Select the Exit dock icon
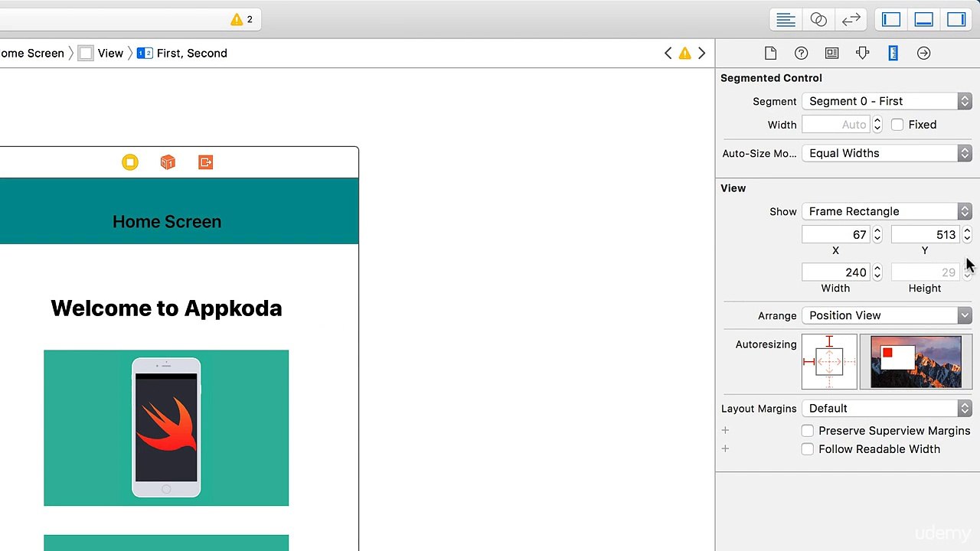Viewport: 980px width, 551px height. click(205, 162)
